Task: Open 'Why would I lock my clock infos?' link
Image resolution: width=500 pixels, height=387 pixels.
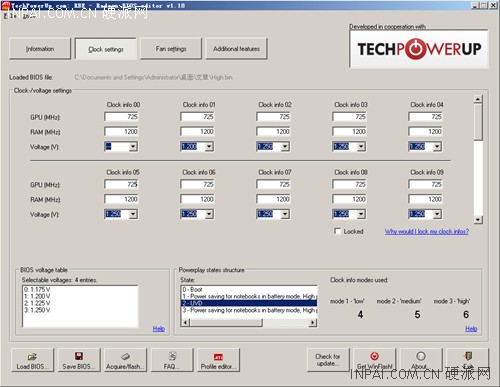Action: [x=427, y=231]
